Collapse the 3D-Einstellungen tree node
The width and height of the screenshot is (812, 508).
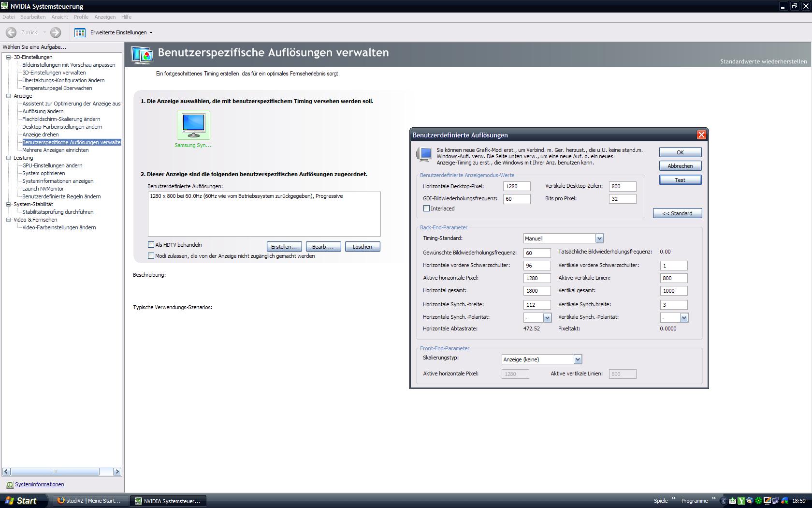coord(8,57)
